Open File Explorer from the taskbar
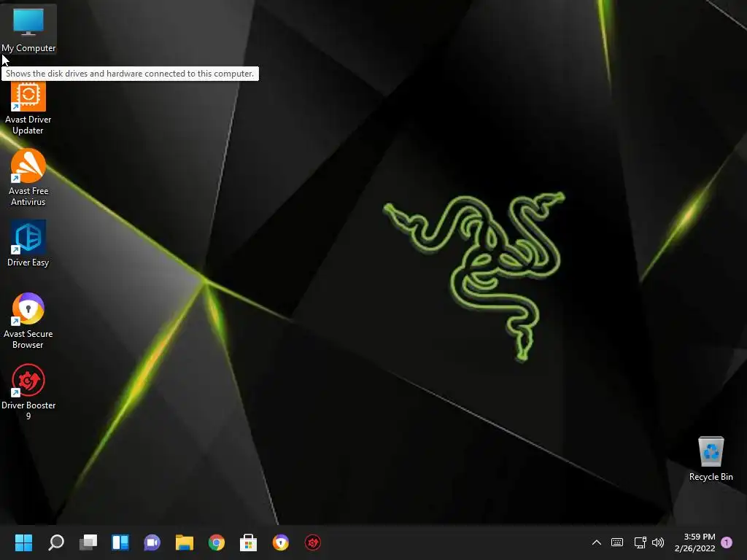The image size is (747, 560). click(x=185, y=542)
